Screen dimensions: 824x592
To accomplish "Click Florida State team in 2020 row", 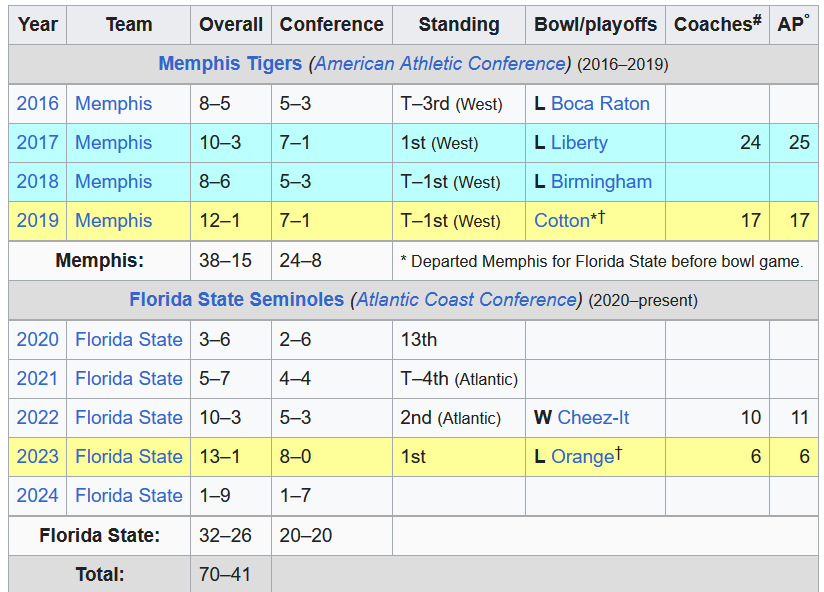I will tap(129, 340).
